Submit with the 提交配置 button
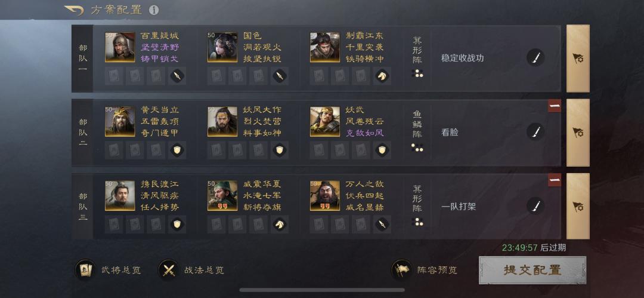This screenshot has height=298, width=644. (532, 270)
